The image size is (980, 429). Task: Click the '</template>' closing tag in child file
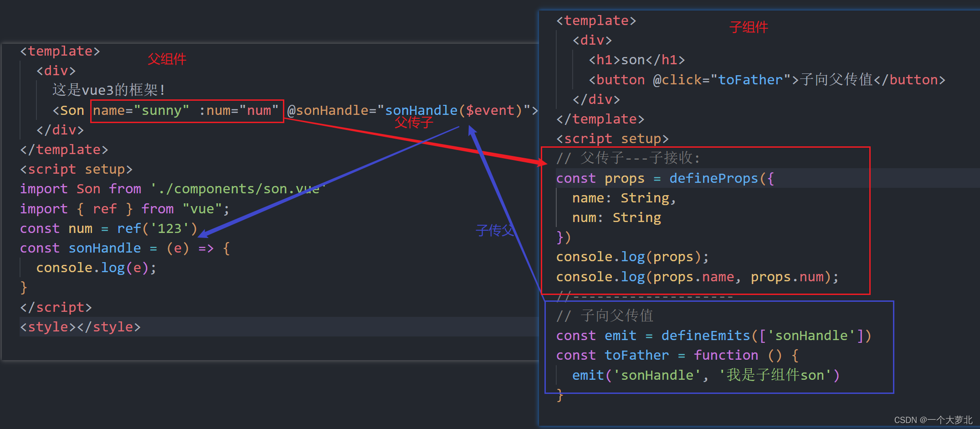[600, 119]
